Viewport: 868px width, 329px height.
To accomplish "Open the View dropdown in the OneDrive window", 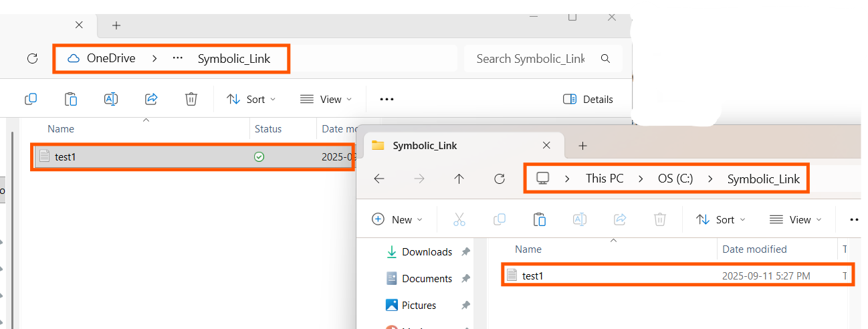I will tap(326, 99).
